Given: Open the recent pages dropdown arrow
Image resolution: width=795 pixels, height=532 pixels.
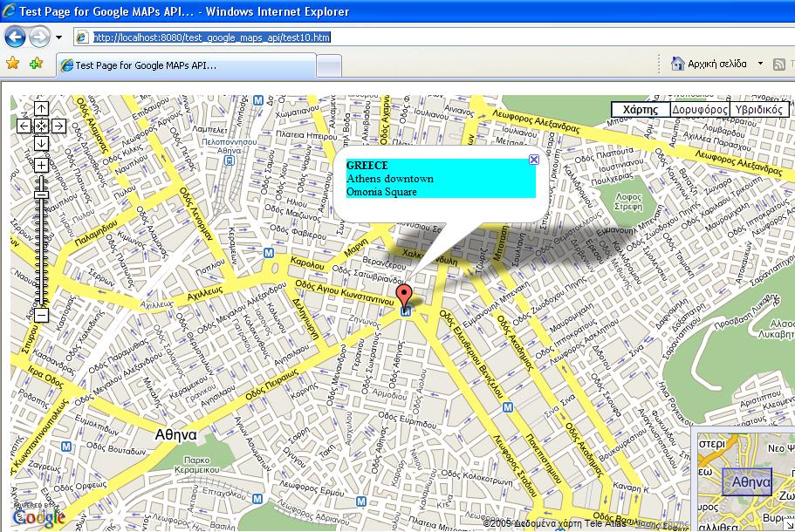Looking at the screenshot, I should pos(58,37).
